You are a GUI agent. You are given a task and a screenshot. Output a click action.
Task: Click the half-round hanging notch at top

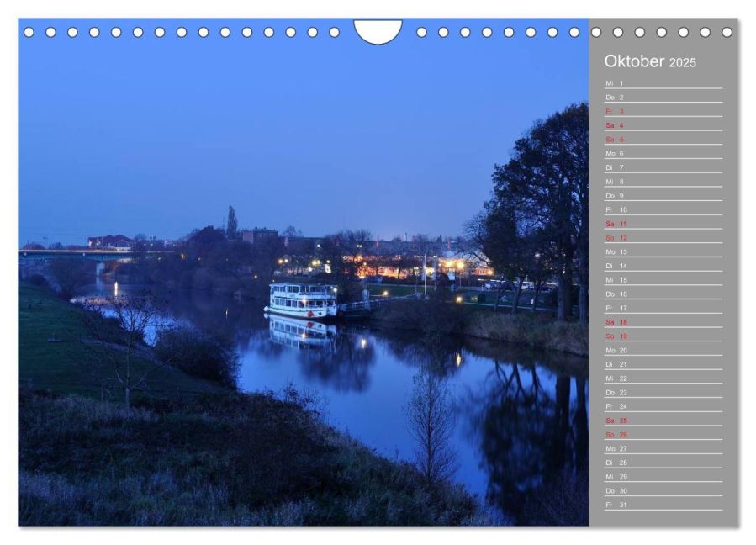378,31
